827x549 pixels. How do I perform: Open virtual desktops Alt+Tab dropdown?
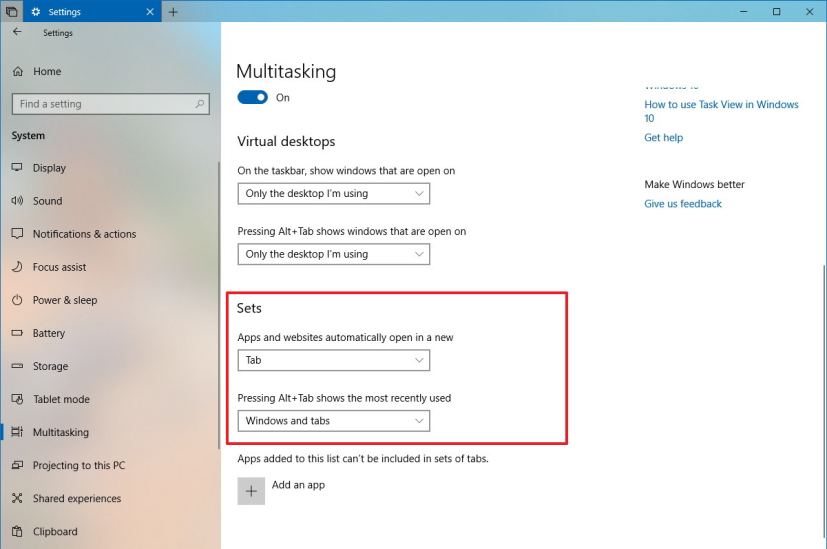(x=333, y=254)
